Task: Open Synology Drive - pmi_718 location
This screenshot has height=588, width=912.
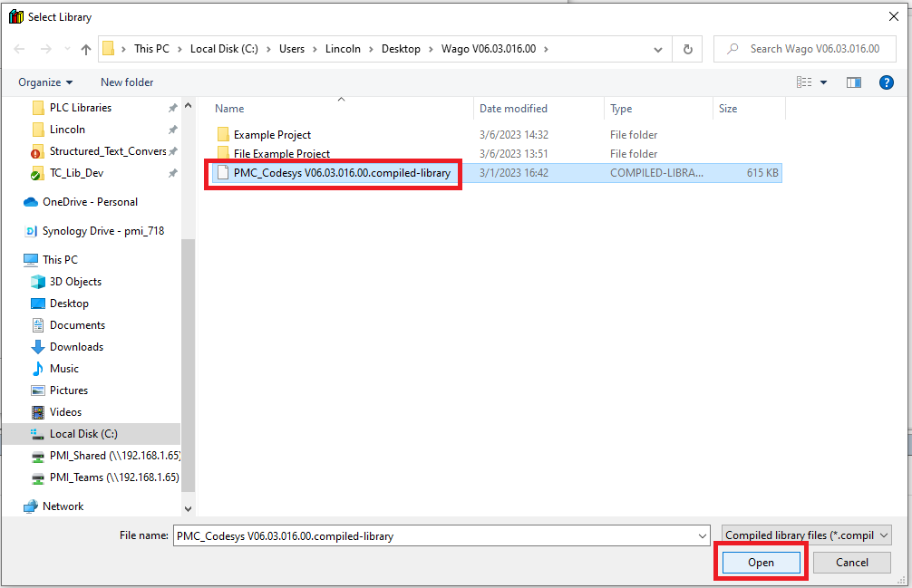Action: click(x=103, y=231)
